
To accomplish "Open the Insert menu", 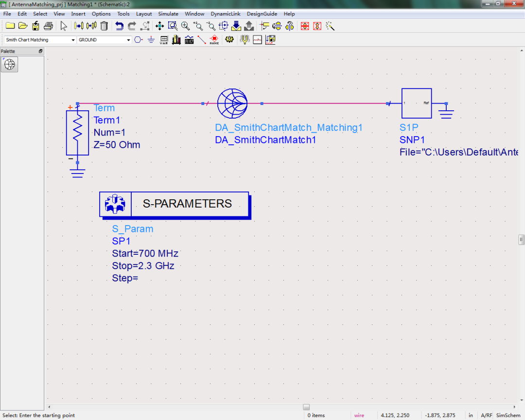I will (78, 14).
